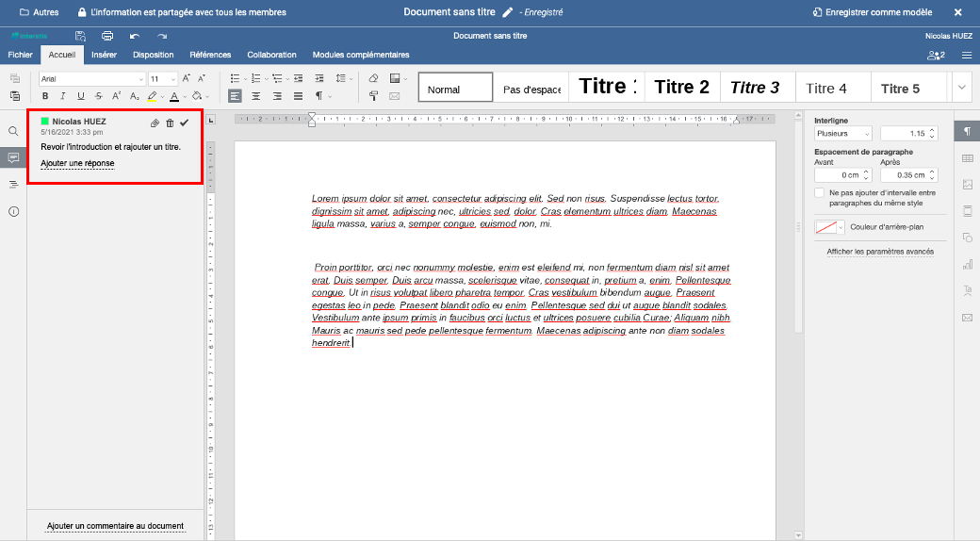Undo the last action
This screenshot has width=980, height=541.
click(x=135, y=36)
